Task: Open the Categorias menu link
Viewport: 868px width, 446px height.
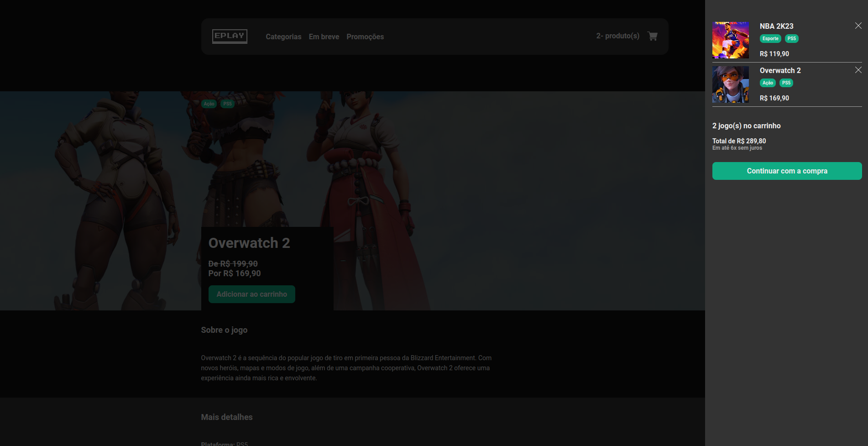Action: (x=283, y=37)
